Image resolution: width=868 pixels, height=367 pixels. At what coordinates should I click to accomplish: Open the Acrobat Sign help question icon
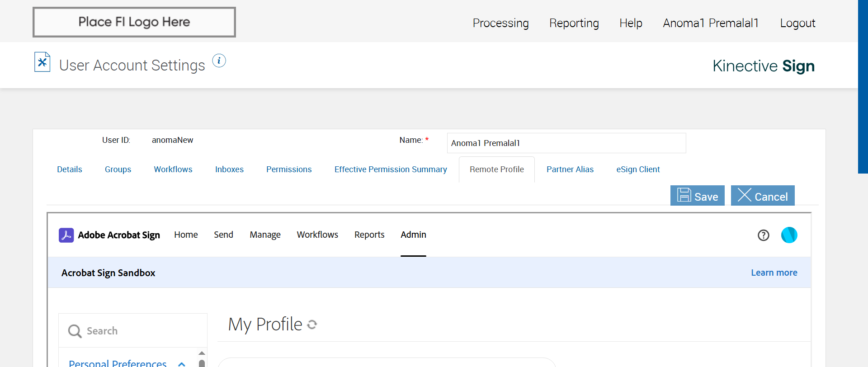click(764, 235)
